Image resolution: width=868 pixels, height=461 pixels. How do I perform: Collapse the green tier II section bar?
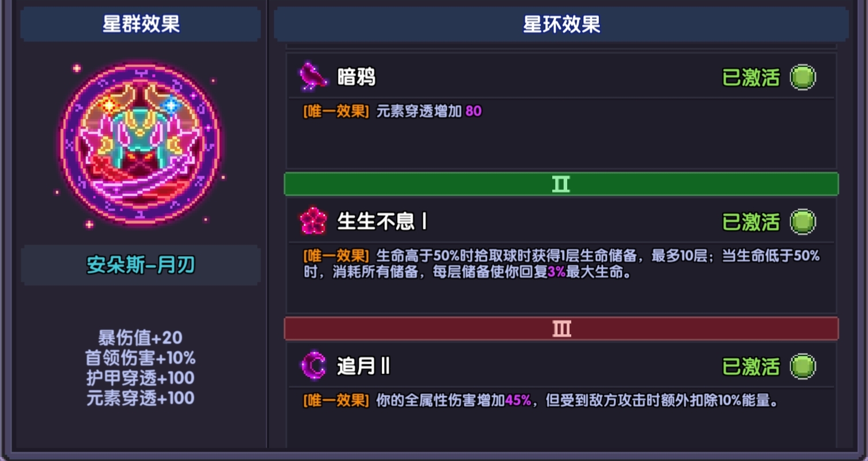point(561,184)
